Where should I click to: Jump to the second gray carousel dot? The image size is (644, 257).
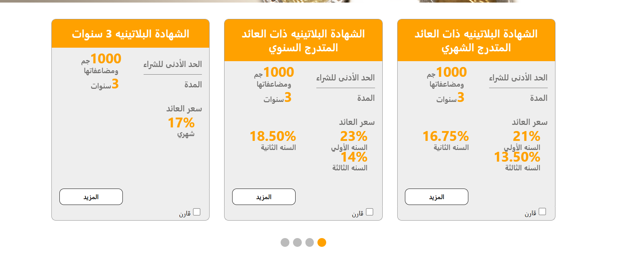coord(297,242)
